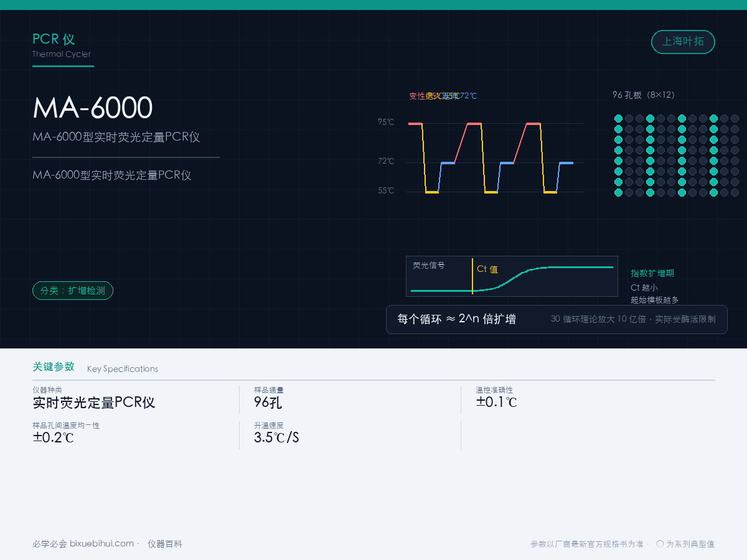Click the first blue 72℃ extension segment
Screen dimensions: 747x560
[x=448, y=163]
